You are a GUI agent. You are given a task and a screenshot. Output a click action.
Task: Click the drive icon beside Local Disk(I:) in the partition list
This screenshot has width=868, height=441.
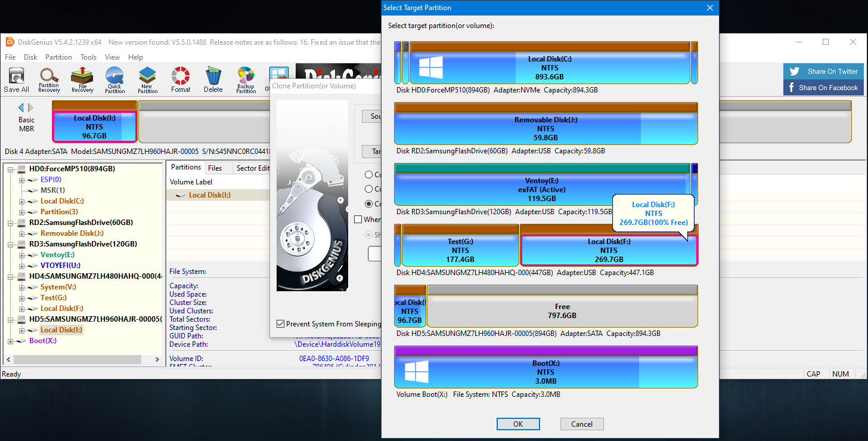[x=181, y=195]
